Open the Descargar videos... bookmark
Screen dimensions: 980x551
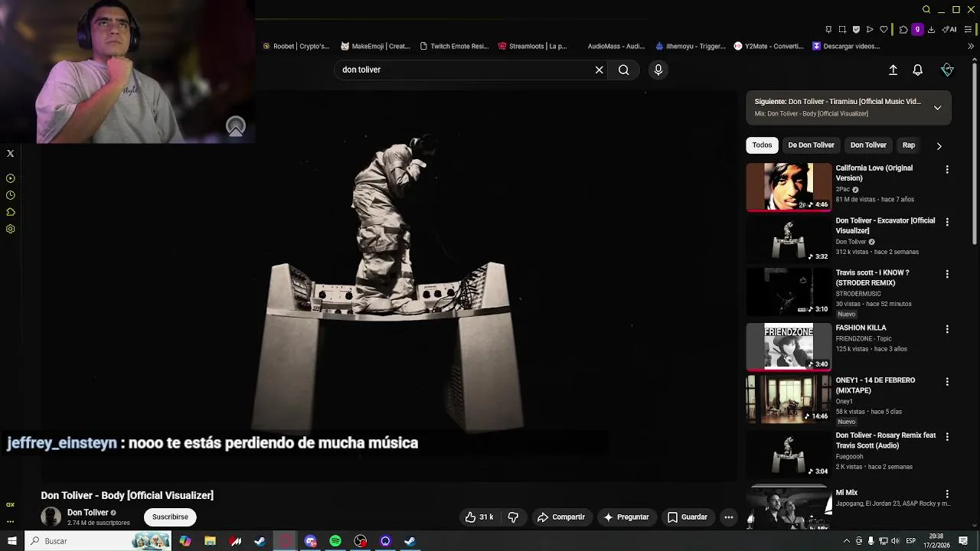846,46
